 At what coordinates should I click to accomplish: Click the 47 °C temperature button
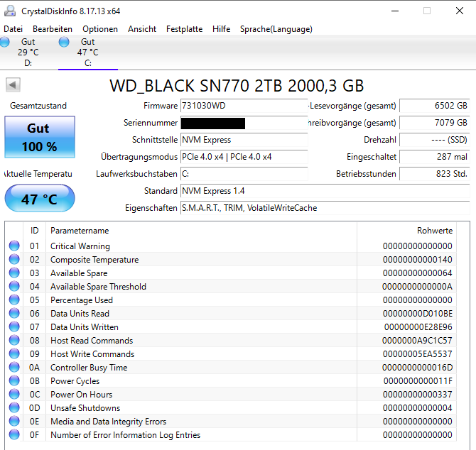coord(40,198)
